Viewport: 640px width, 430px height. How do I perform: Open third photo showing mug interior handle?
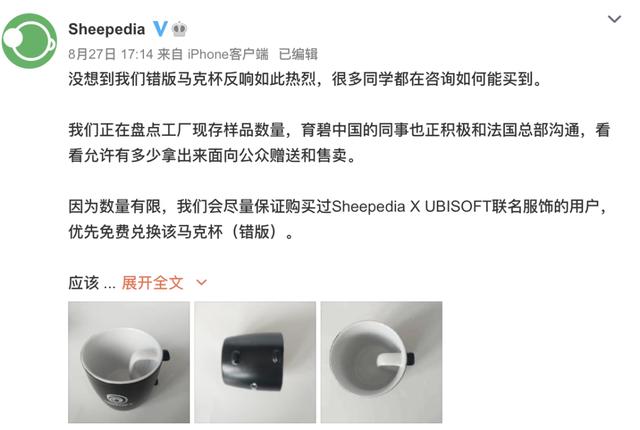[381, 362]
